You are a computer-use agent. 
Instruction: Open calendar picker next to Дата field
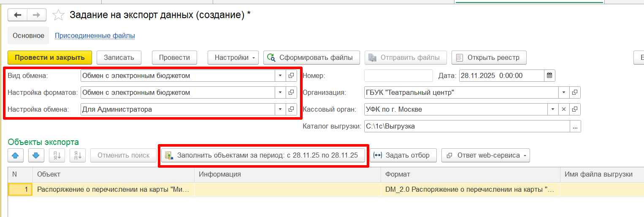pyautogui.click(x=549, y=76)
